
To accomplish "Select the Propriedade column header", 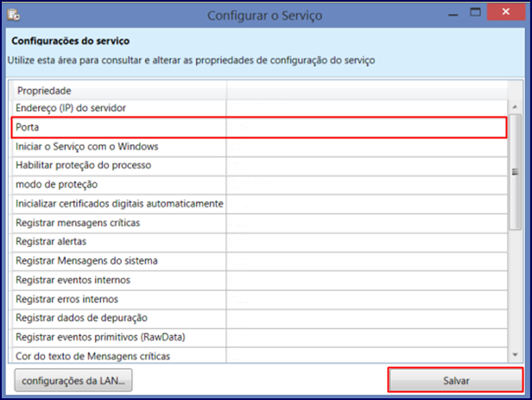I will point(119,91).
